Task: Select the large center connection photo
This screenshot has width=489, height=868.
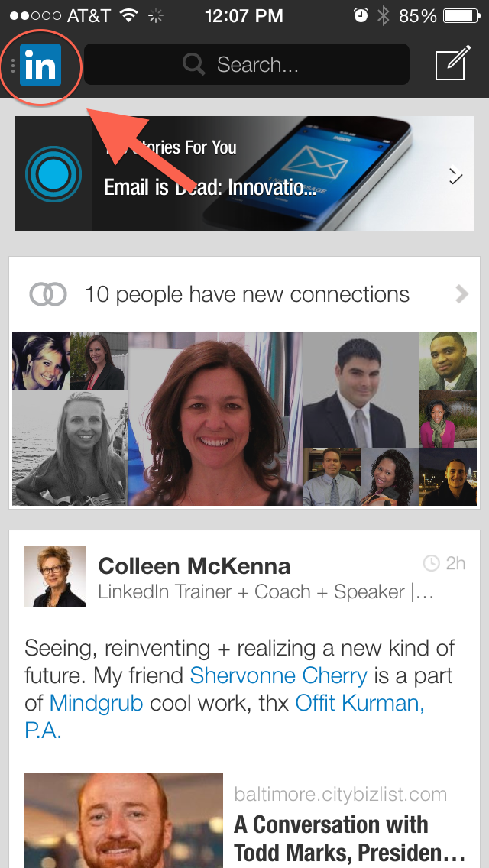Action: [x=215, y=419]
